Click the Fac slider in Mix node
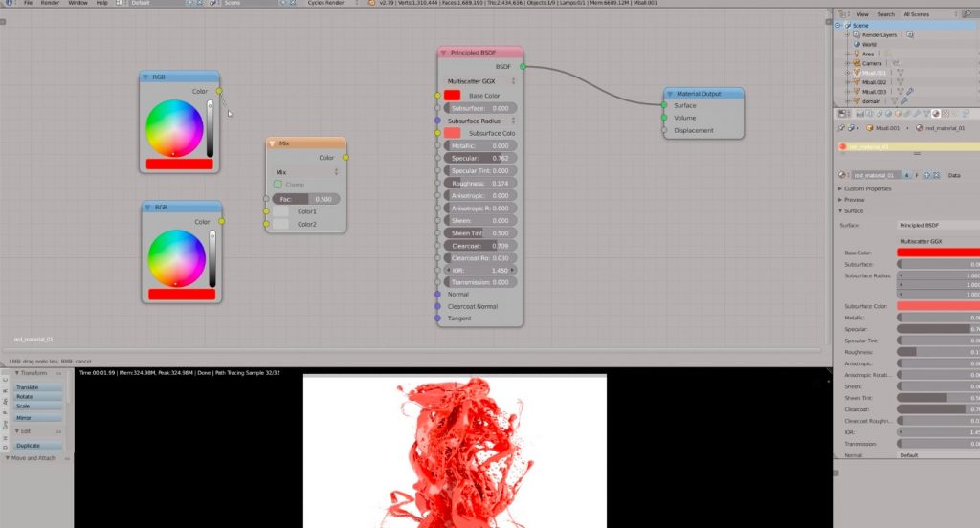980x528 pixels. (306, 199)
